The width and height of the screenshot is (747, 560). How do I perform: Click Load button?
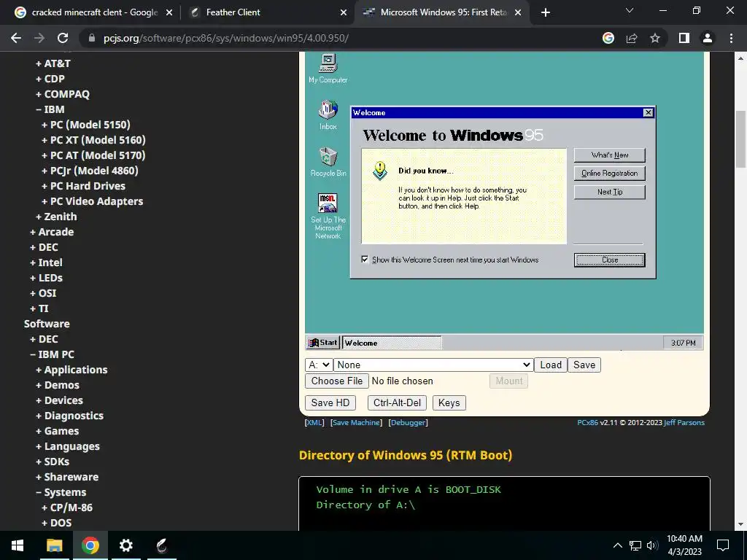(551, 365)
